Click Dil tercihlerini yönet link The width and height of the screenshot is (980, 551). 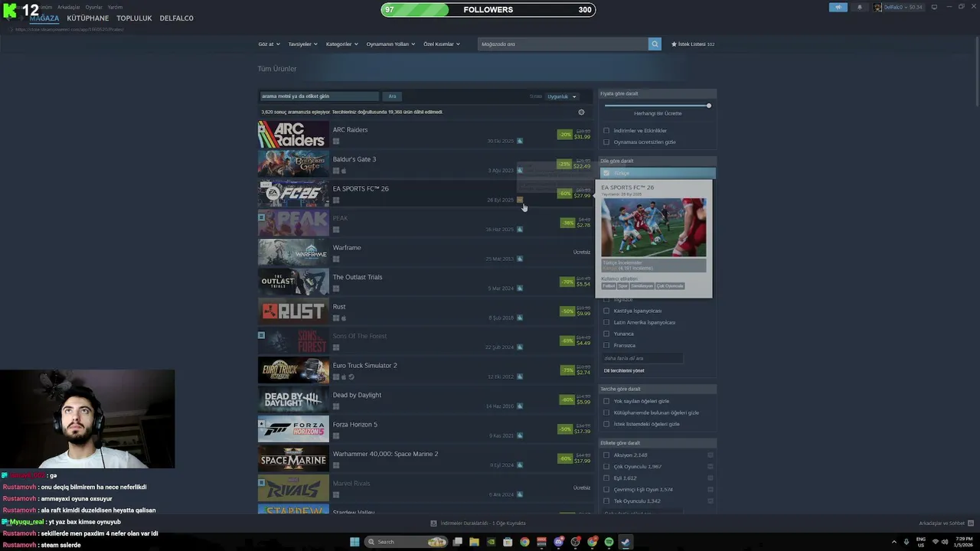point(624,370)
